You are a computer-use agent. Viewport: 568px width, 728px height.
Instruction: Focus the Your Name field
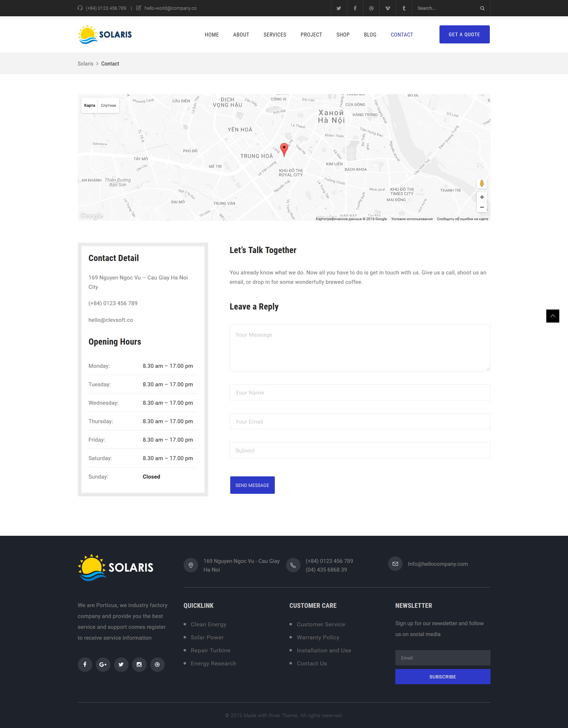click(x=360, y=392)
